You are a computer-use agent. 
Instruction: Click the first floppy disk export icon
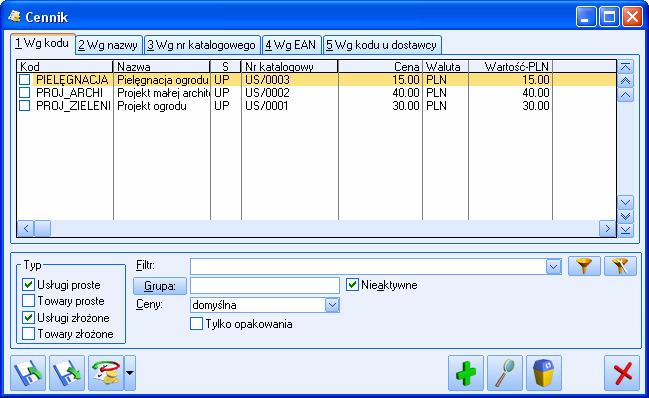(x=28, y=373)
